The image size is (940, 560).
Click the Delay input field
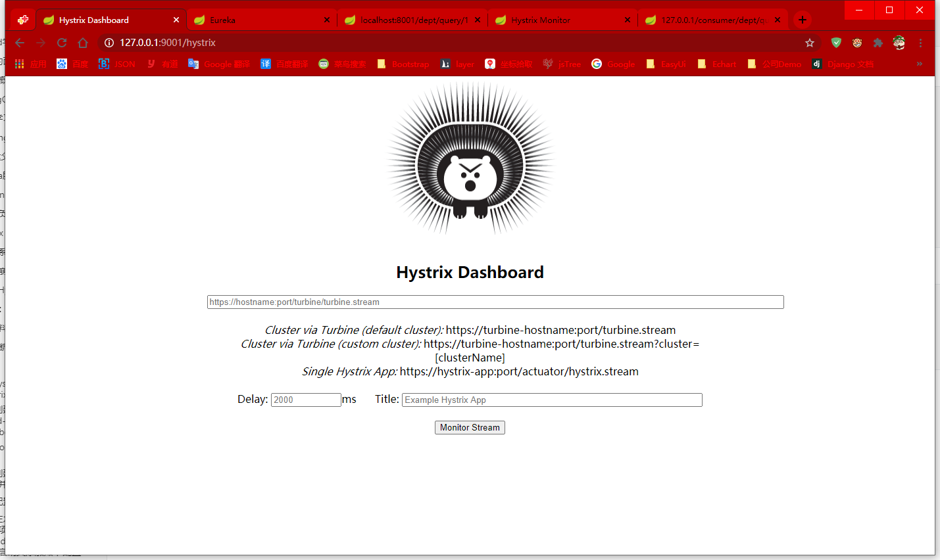[306, 400]
